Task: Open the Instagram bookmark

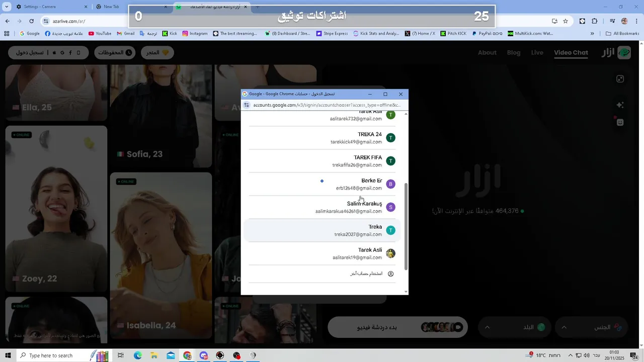Action: pos(195,34)
